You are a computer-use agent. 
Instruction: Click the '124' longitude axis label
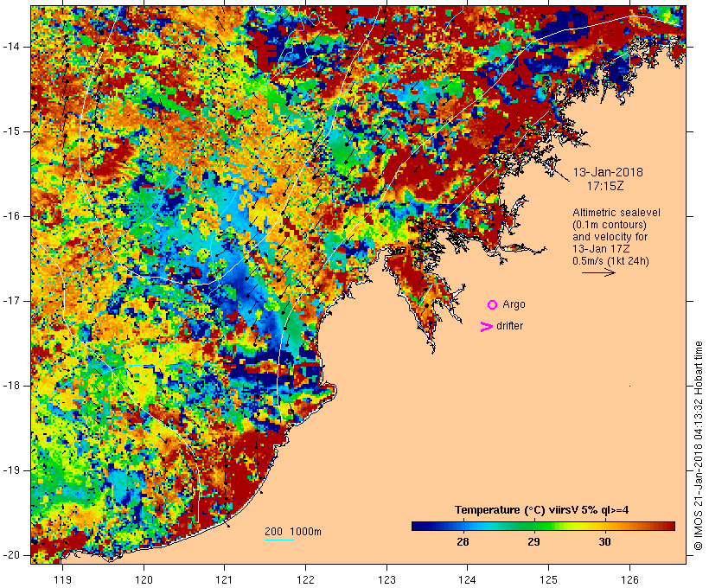pos(468,579)
